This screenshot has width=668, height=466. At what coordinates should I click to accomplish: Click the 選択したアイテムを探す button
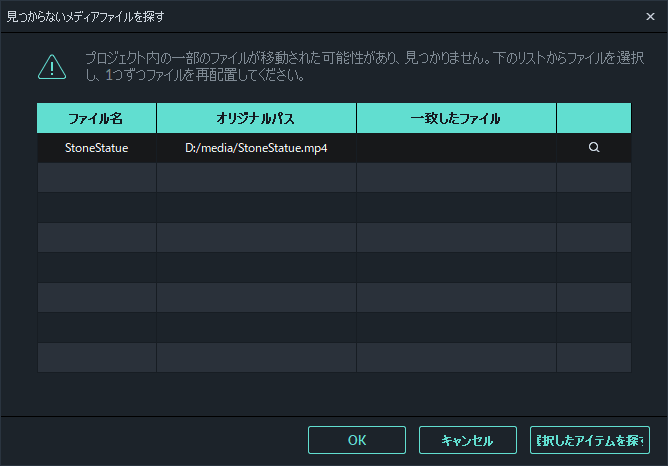click(x=590, y=440)
